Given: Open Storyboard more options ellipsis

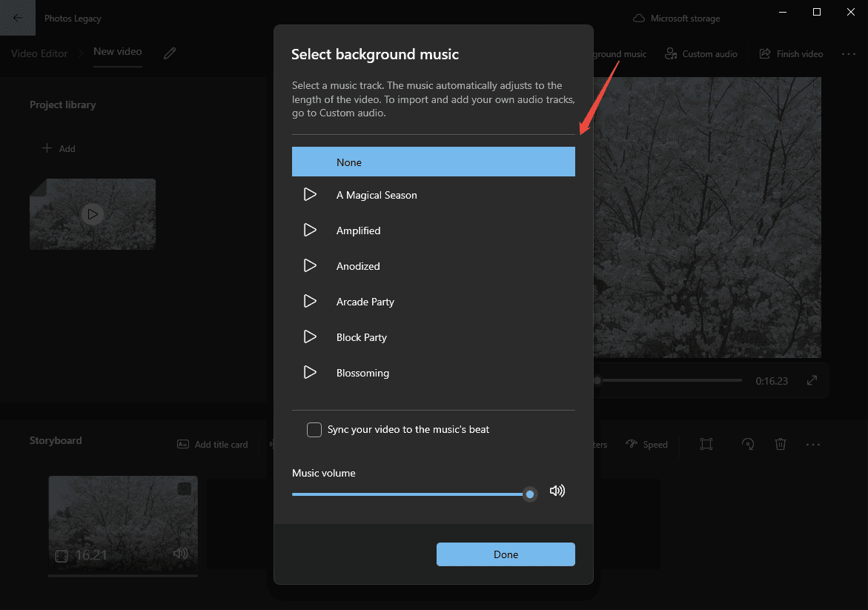Looking at the screenshot, I should pos(813,445).
